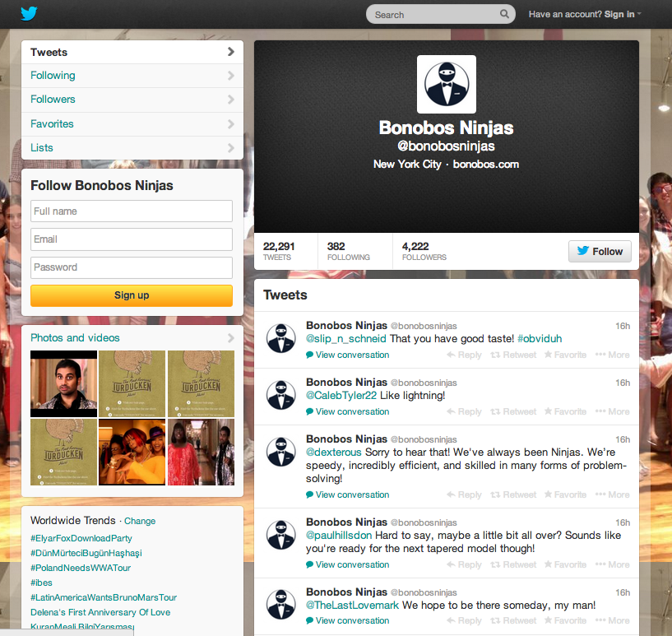The image size is (672, 636).
Task: Favorite the @slip_n_schneid tweet
Action: [565, 355]
